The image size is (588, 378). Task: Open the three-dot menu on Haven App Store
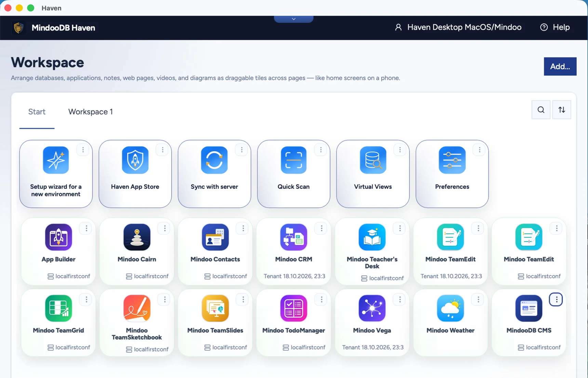point(162,150)
